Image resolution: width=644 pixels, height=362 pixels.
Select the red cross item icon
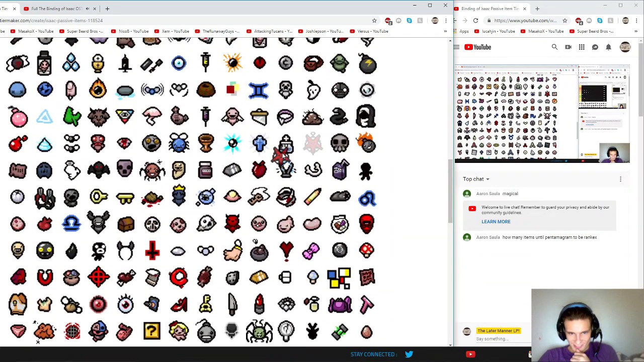click(152, 250)
